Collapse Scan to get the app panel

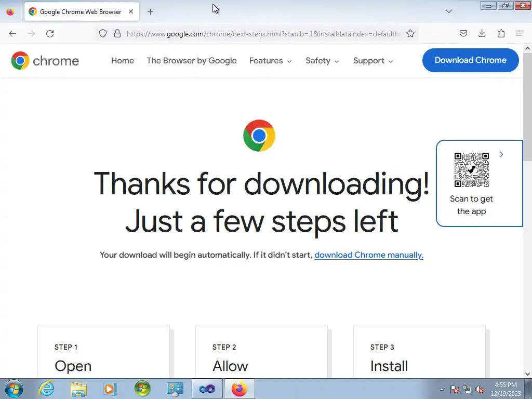(x=501, y=154)
